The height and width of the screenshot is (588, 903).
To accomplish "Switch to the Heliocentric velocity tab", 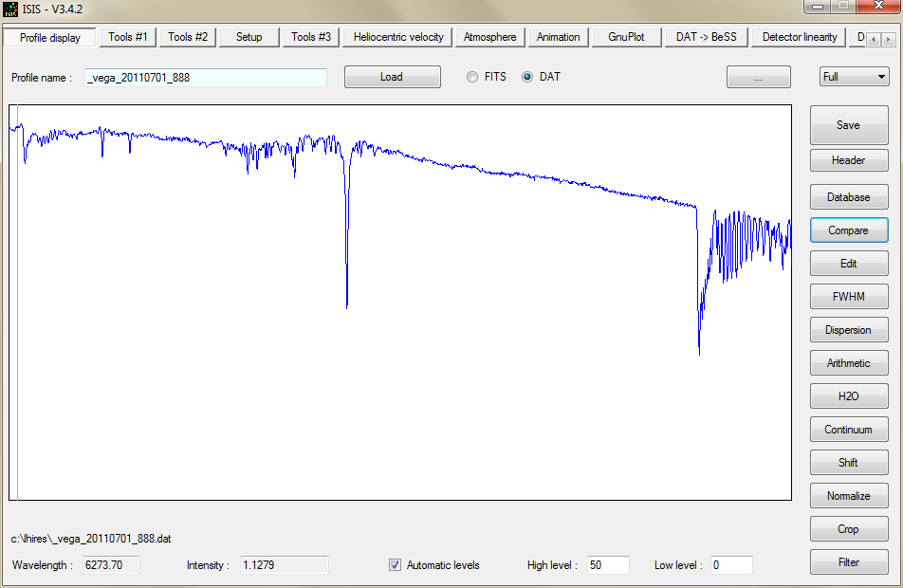I will coord(398,37).
